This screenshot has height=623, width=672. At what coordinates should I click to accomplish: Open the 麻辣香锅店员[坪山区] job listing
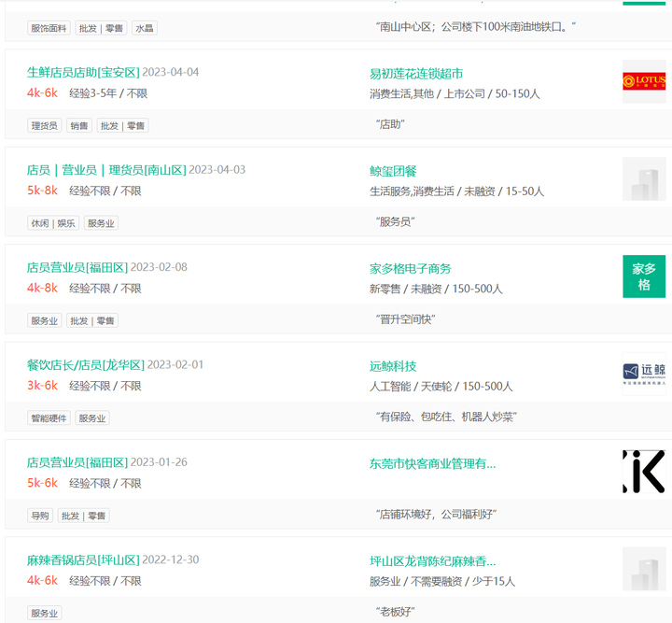[83, 560]
